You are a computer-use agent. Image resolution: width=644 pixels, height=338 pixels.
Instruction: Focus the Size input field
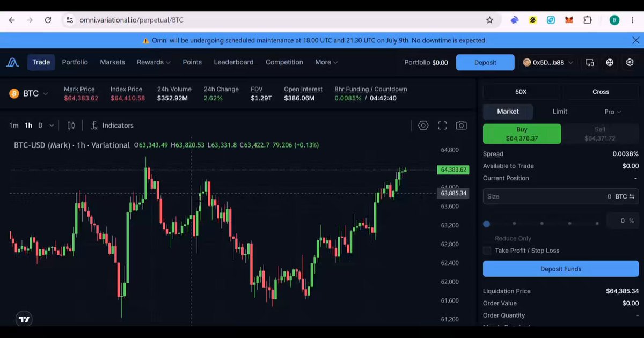coord(561,196)
